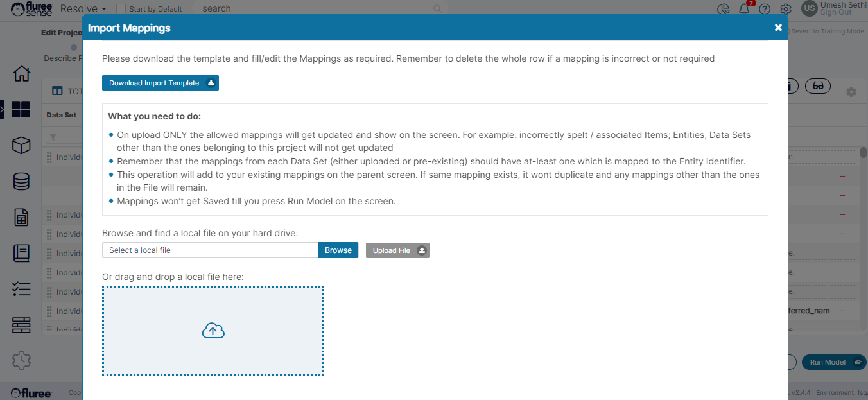Open the settings gear in top bar

click(785, 9)
